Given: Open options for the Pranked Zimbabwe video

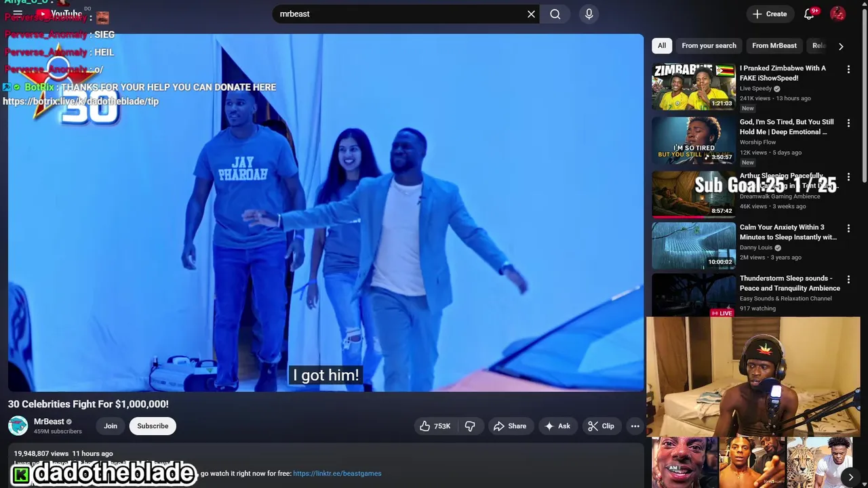Looking at the screenshot, I should [848, 69].
